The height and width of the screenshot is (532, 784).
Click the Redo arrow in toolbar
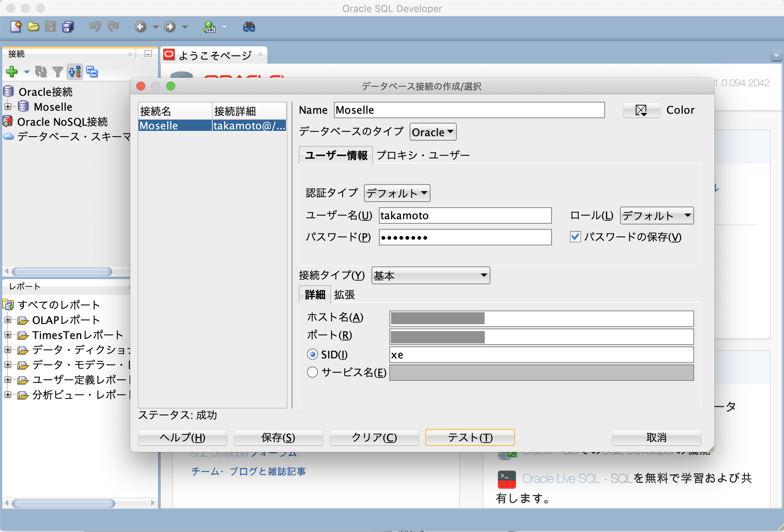(x=113, y=27)
